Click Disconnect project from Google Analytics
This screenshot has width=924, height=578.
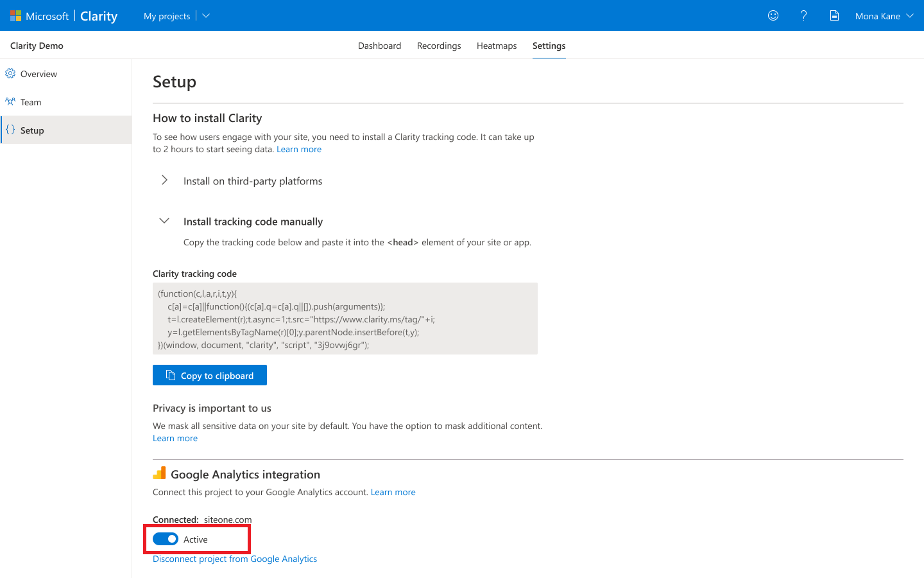point(234,559)
